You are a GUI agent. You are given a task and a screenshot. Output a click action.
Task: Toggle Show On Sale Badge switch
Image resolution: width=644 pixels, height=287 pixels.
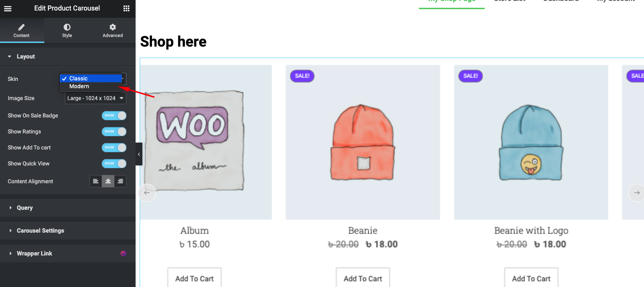[x=114, y=116]
